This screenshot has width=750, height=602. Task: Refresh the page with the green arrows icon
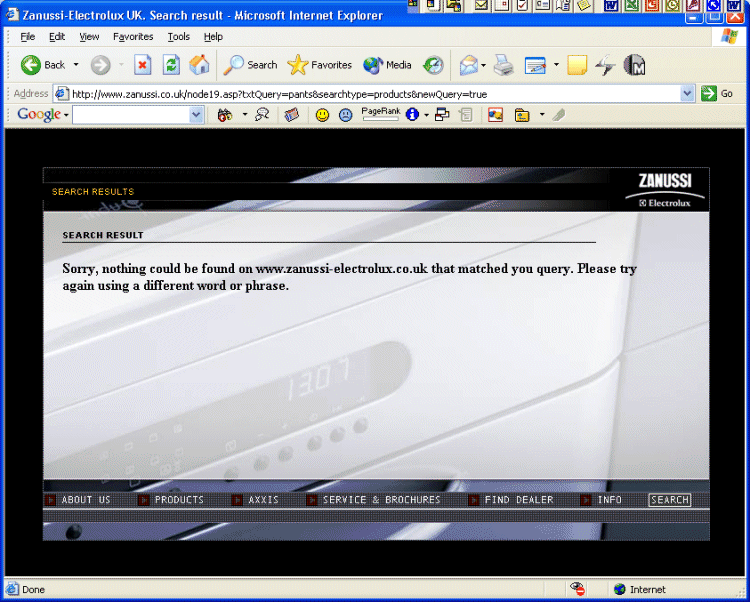pos(171,65)
